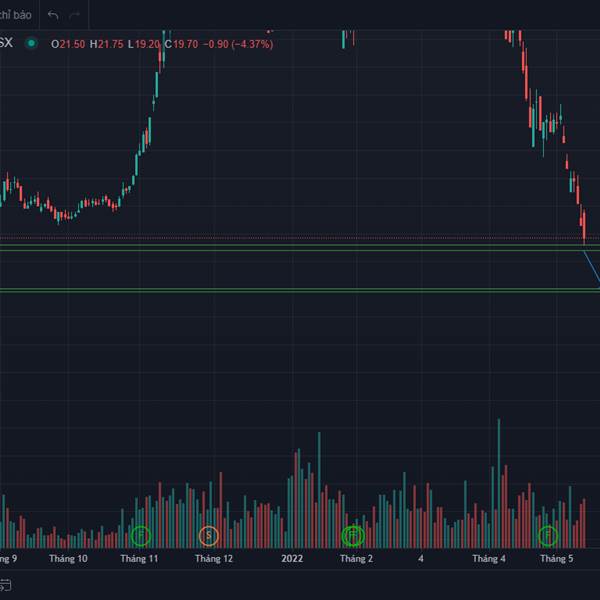Click the green F marker above Tháng 5

(548, 535)
